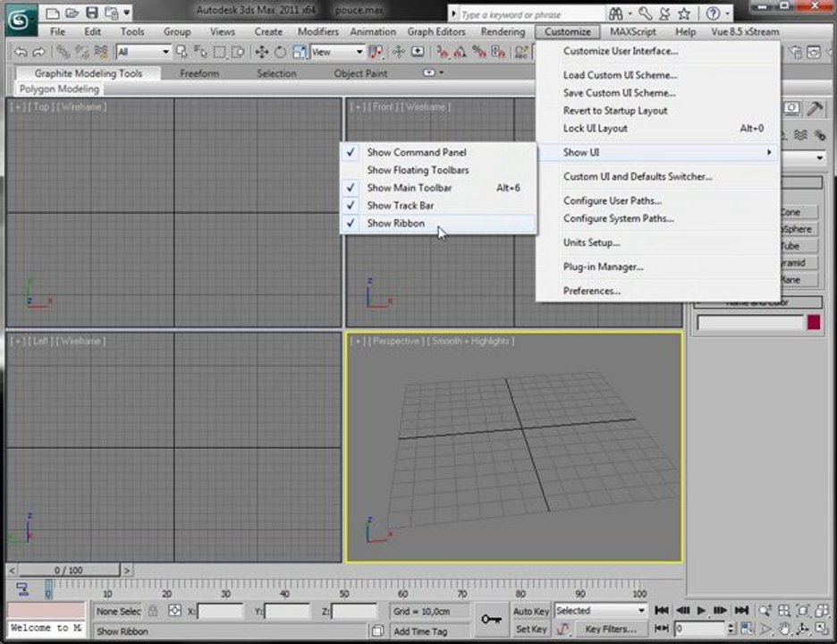
Task: Toggle Absolute/Offset transform type-in mode
Action: pyautogui.click(x=174, y=610)
